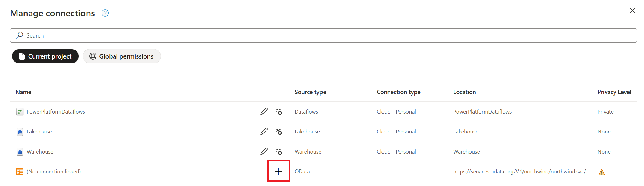Add a connection for OData source
This screenshot has height=186, width=644.
coord(278,171)
